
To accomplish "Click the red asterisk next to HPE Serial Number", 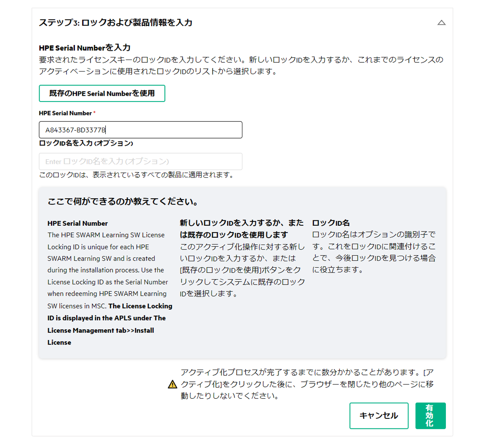I will pyautogui.click(x=94, y=113).
